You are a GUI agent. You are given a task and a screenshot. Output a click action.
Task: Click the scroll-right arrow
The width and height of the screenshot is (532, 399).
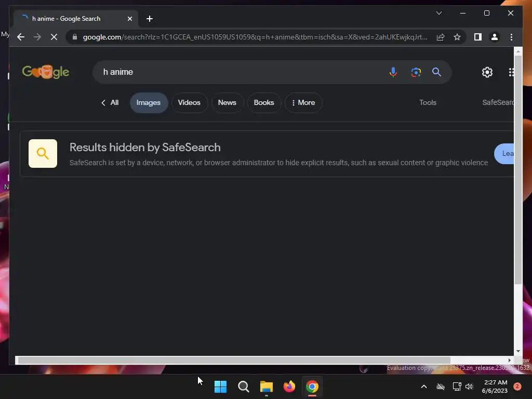509,360
